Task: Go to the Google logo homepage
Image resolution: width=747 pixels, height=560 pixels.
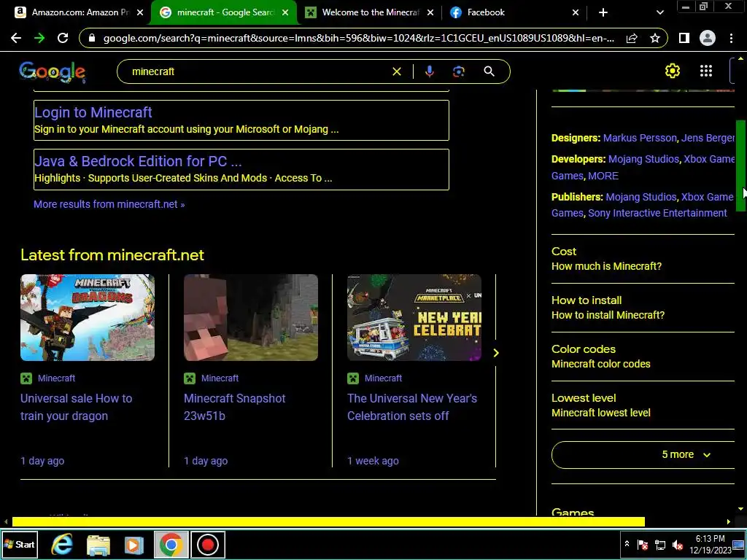Action: coord(53,72)
